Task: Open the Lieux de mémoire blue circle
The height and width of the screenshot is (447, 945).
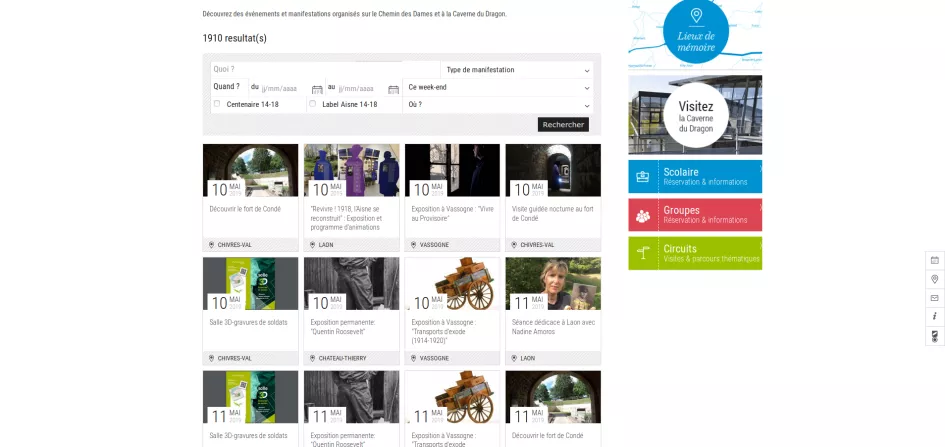Action: coord(696,31)
